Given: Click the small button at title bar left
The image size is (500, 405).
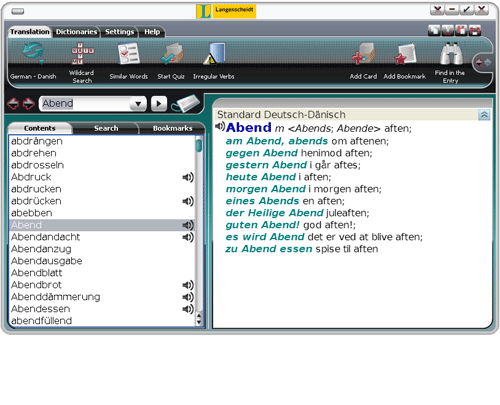Looking at the screenshot, I should point(18,12).
